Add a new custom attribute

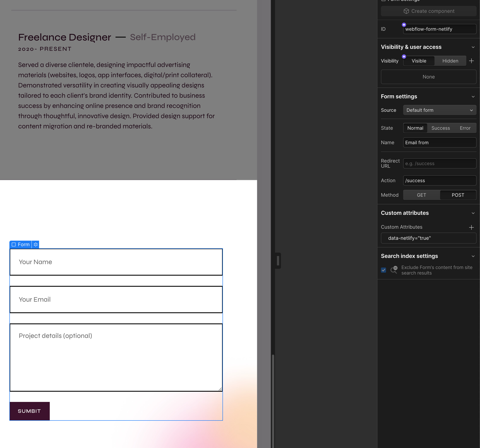[x=471, y=227]
